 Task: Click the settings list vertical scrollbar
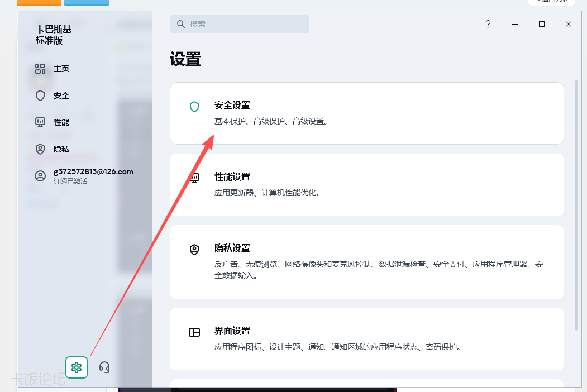pyautogui.click(x=576, y=205)
